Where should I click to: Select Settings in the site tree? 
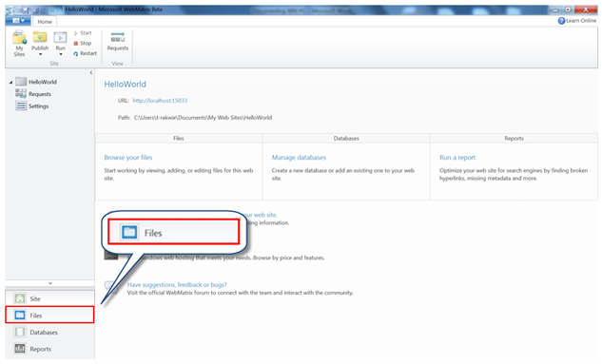pos(32,105)
